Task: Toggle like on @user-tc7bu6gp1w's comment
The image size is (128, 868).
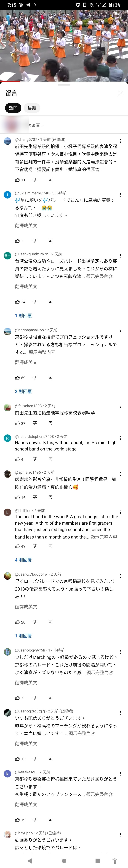Action: [x=17, y=622]
